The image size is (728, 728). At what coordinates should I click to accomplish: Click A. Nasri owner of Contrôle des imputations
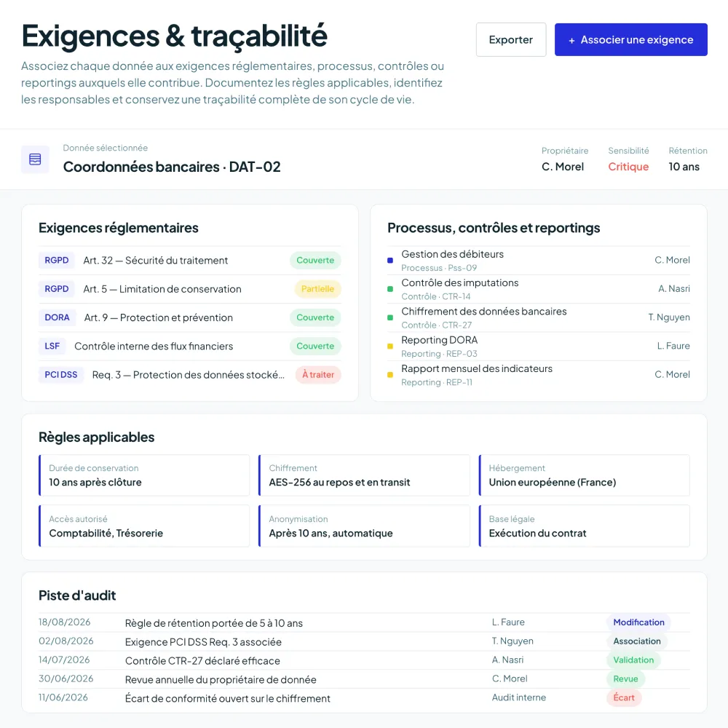tap(673, 289)
